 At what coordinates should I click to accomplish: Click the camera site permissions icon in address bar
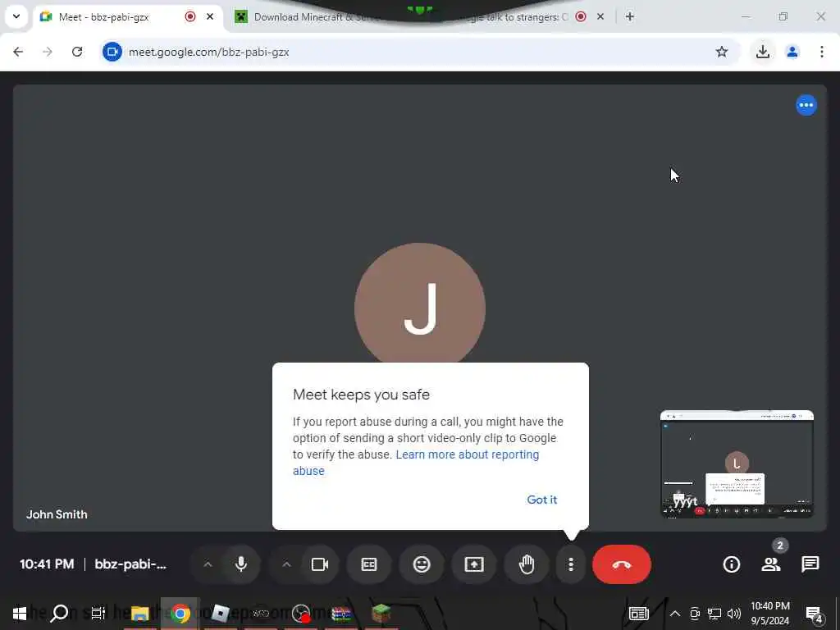tap(112, 52)
